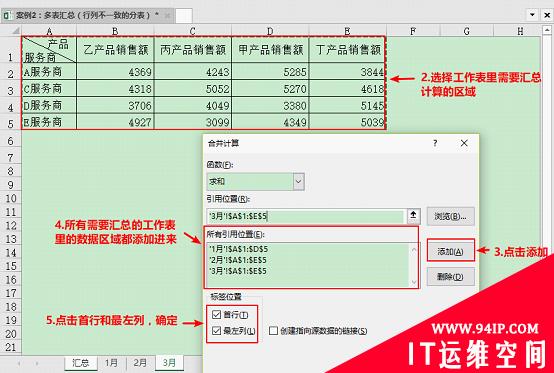Switch to the 1月 sheet tab
This screenshot has width=554, height=373.
pos(111,363)
